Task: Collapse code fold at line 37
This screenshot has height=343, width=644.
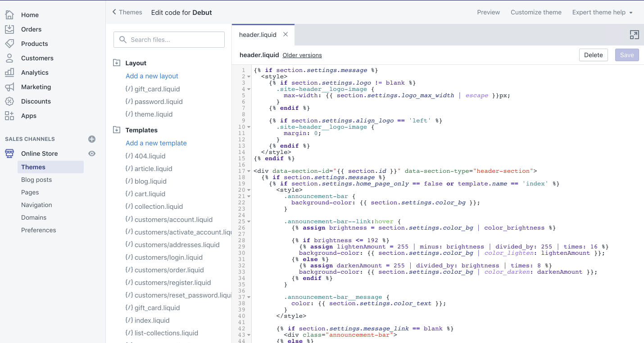Action: click(249, 297)
